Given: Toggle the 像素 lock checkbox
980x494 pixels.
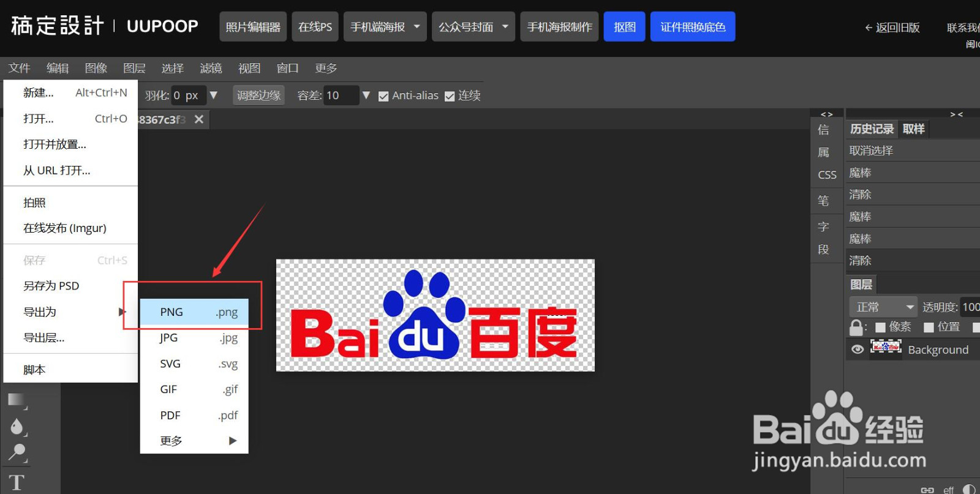Looking at the screenshot, I should (x=881, y=327).
